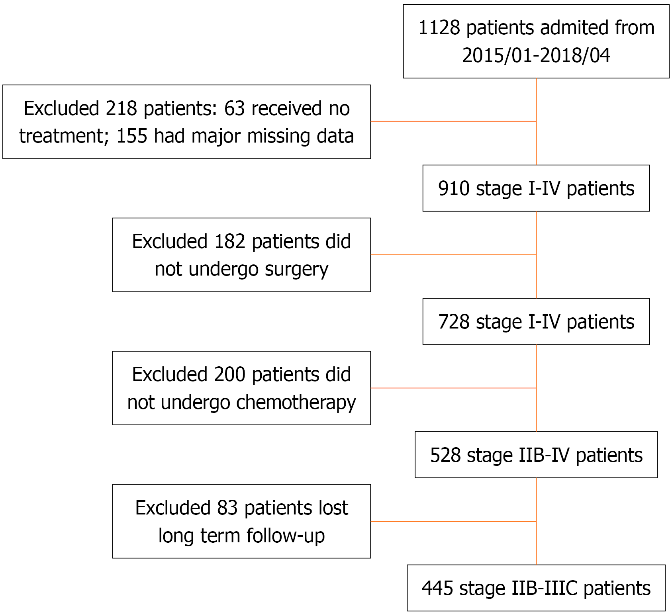
Task: Click the '528 stage IIB-IV patients' box
Action: [536, 455]
